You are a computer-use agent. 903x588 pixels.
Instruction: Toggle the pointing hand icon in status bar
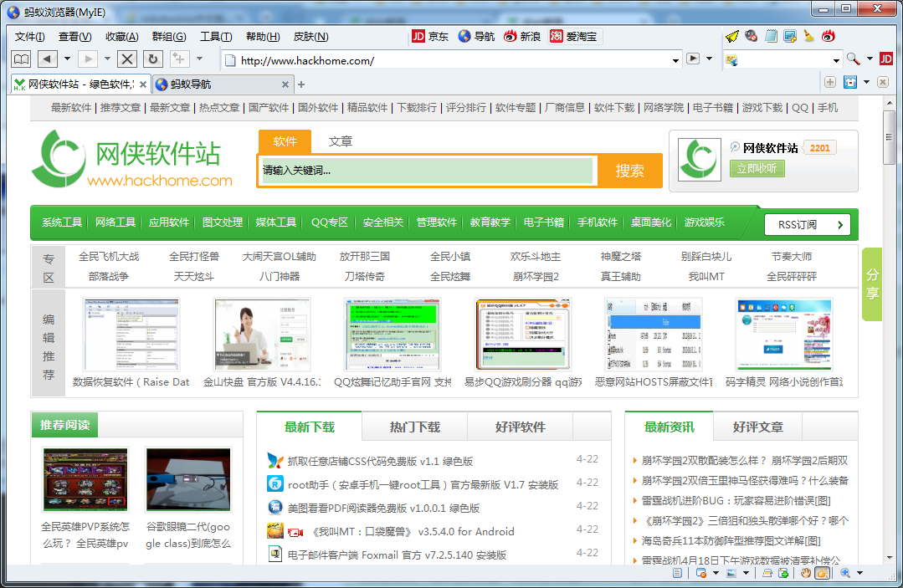click(823, 573)
